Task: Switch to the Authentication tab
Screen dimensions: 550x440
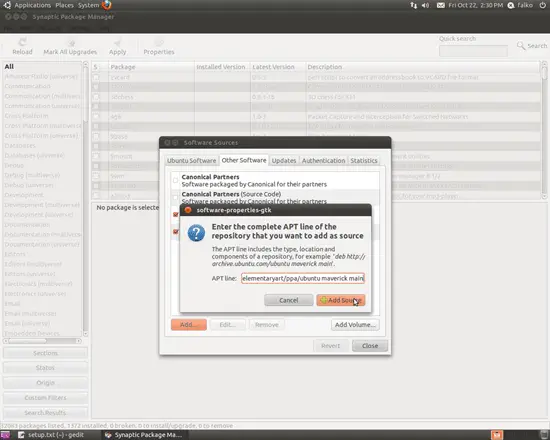Action: point(323,160)
